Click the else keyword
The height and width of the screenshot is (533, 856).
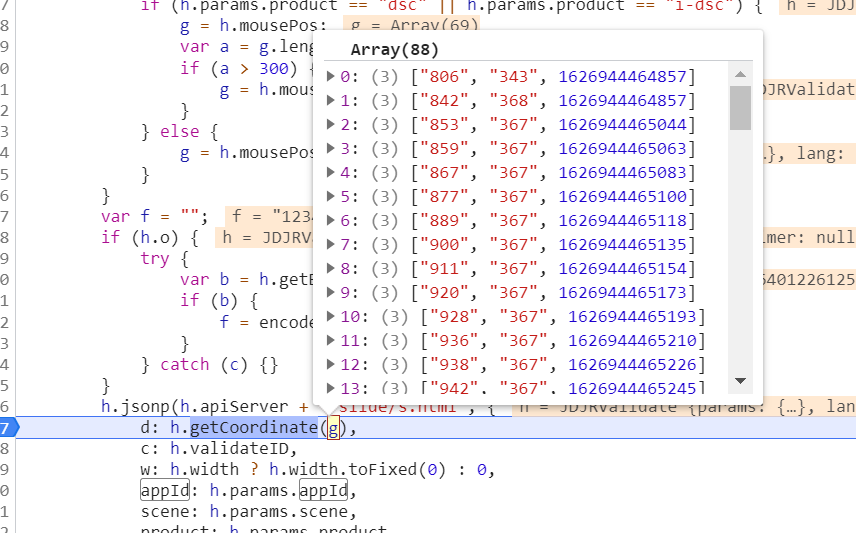[x=179, y=132]
